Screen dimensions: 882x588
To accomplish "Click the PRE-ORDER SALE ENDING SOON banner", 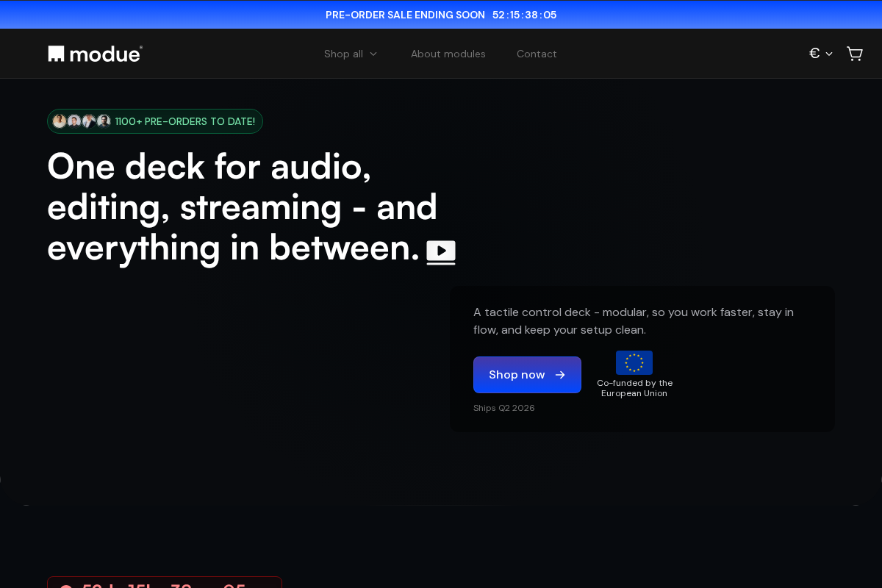I will point(405,15).
